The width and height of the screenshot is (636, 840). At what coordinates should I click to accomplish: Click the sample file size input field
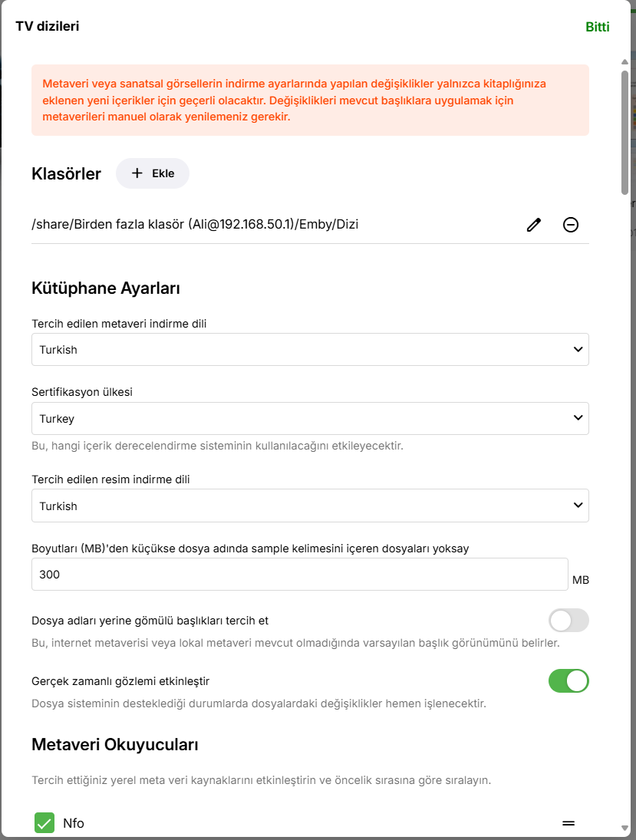(x=299, y=574)
